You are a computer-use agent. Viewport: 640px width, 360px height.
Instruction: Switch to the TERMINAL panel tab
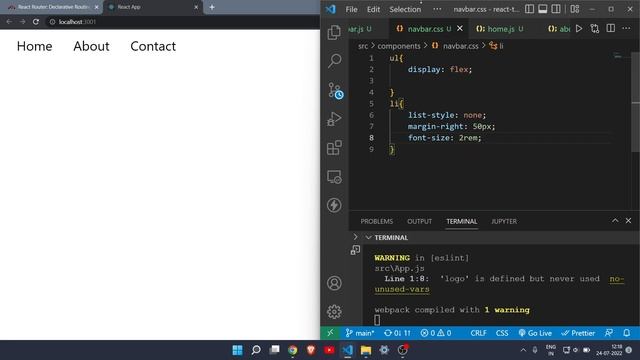tap(462, 221)
